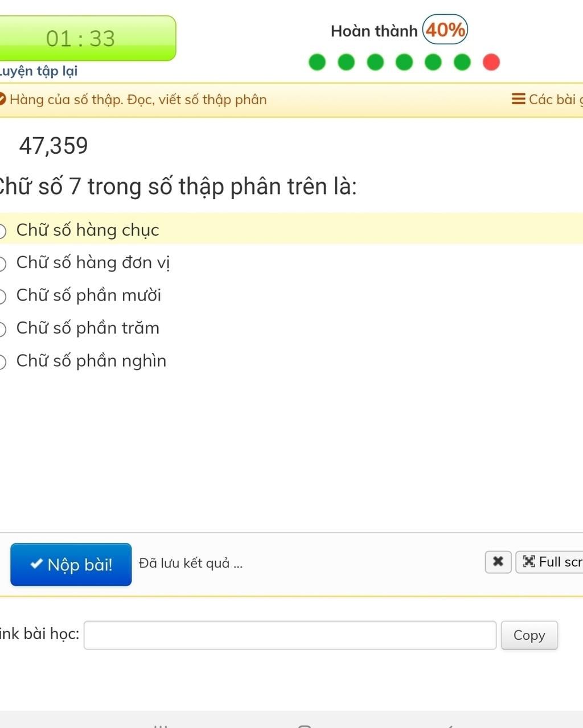Click the third green progress dot
Viewport: 583px width, 728px height.
(375, 62)
